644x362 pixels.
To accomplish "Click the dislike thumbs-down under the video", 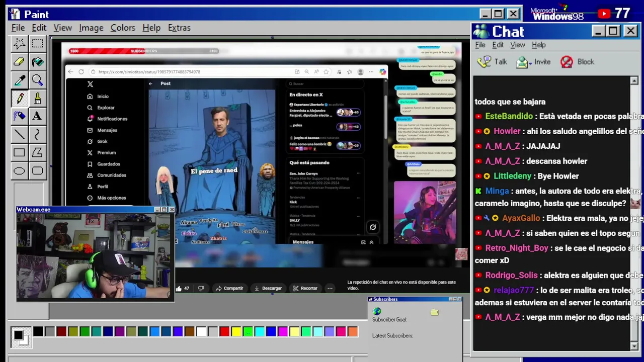I will coord(201,289).
